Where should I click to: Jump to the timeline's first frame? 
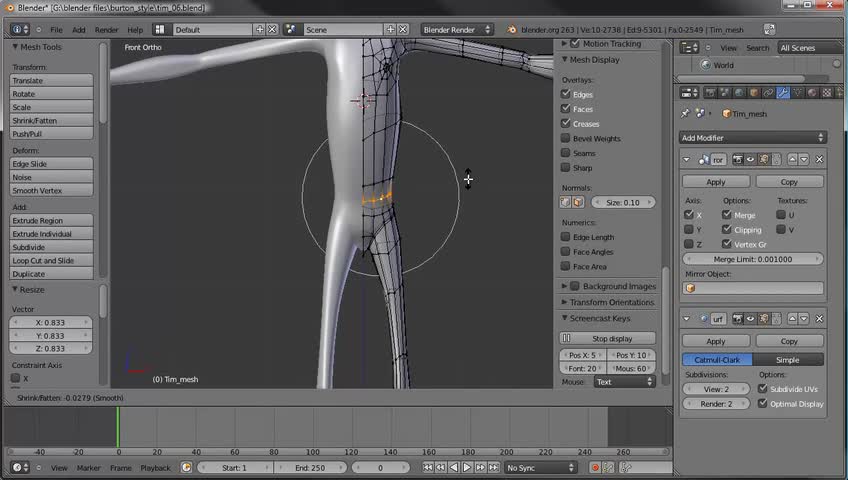(x=428, y=467)
